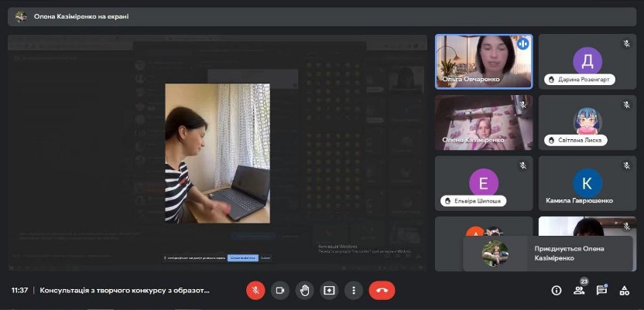
Task: Click muted mic icon on the bottom-right partial tile
Action: point(626,227)
